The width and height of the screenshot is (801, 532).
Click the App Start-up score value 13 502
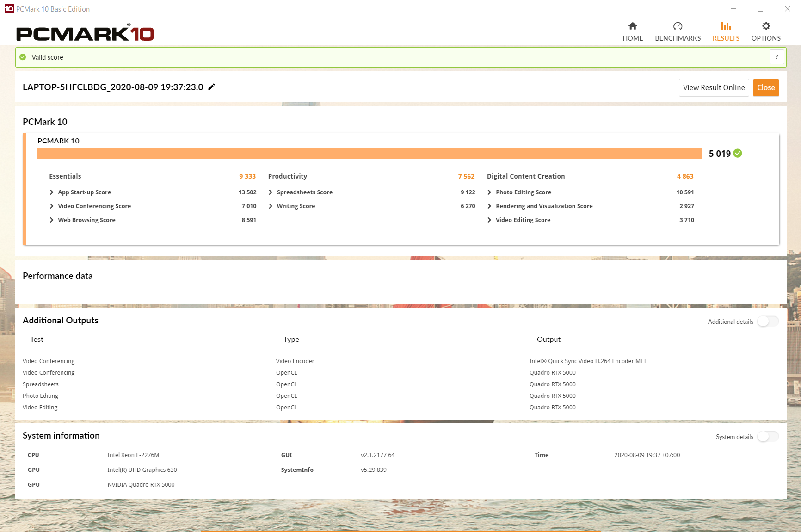pos(247,192)
